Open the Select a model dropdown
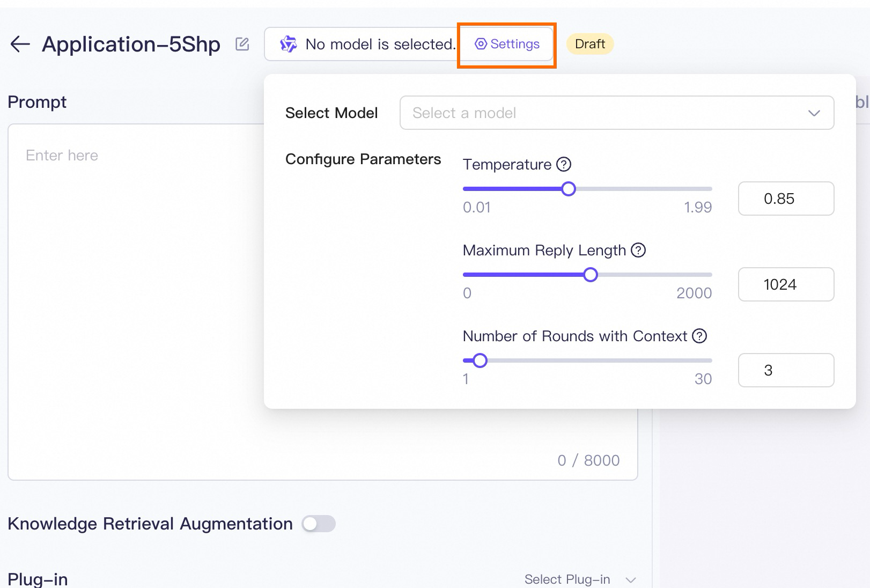The width and height of the screenshot is (870, 588). [x=617, y=113]
